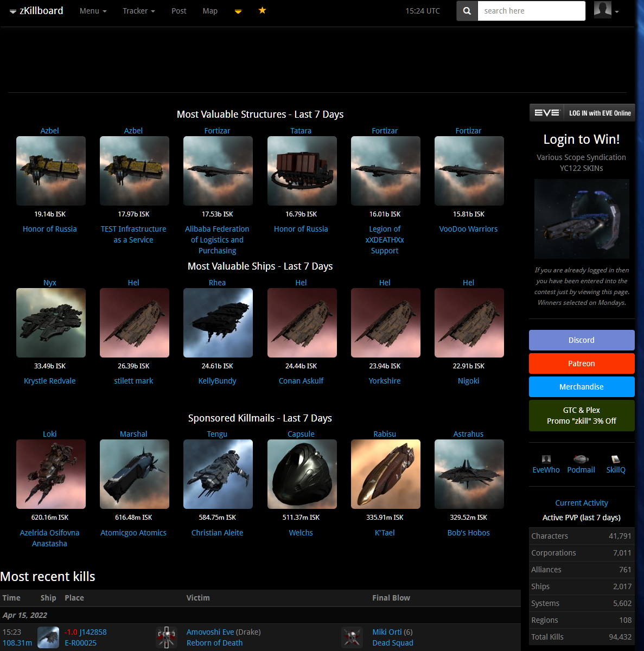
Task: Open the Nyx ship thumbnail
Action: click(x=51, y=323)
